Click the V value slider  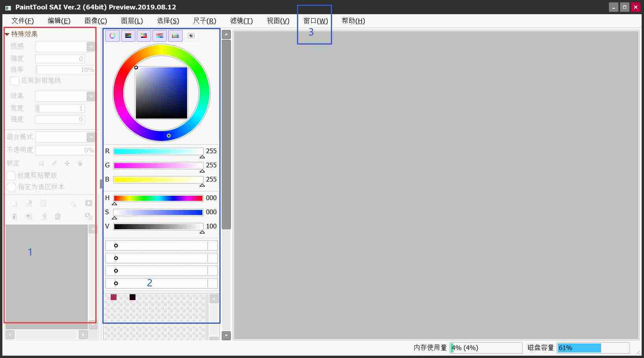point(158,227)
